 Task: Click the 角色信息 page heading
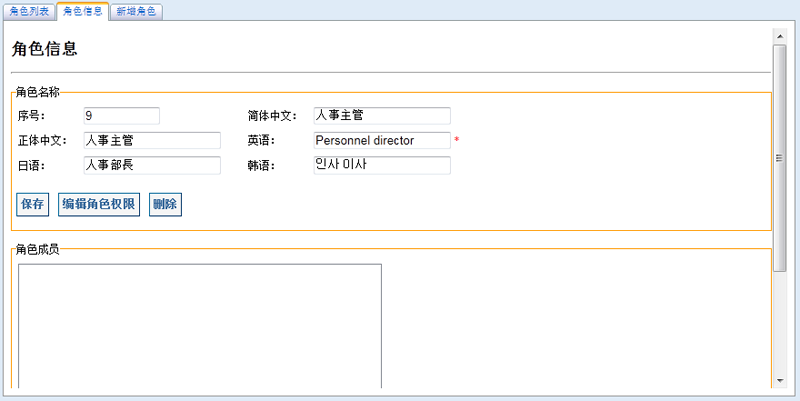tap(44, 49)
